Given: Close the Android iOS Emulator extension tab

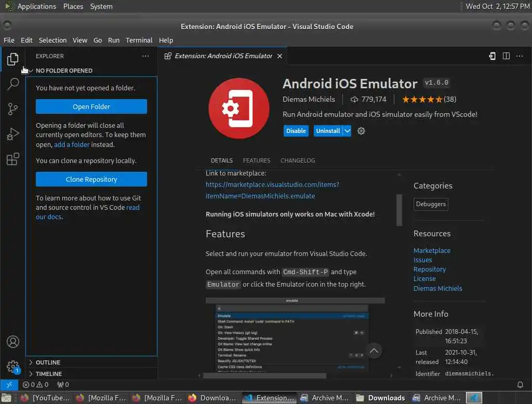Looking at the screenshot, I should click(x=280, y=56).
